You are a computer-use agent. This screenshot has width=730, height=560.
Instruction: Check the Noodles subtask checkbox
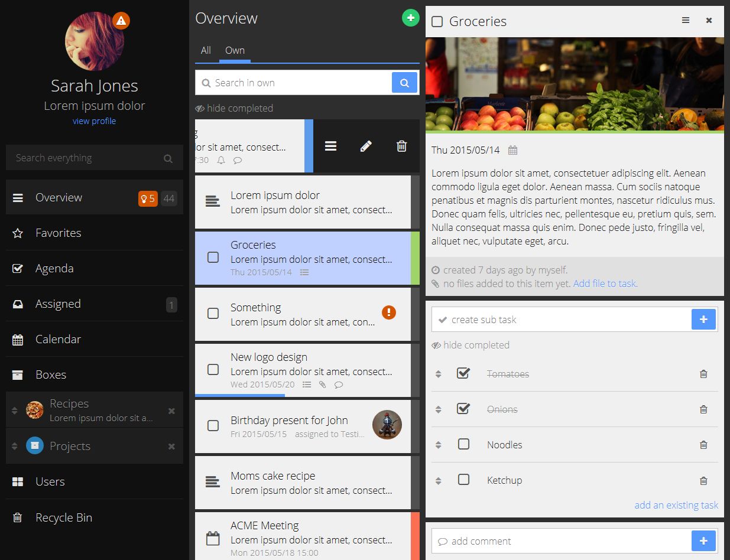pyautogui.click(x=463, y=445)
